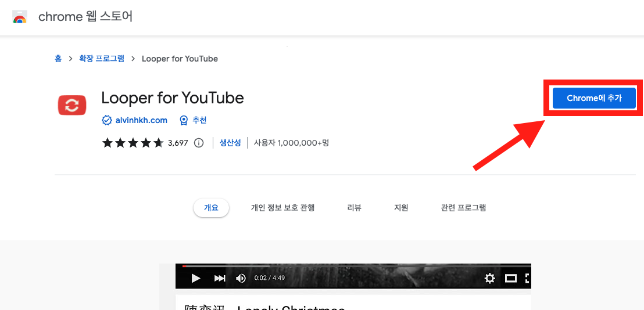
Task: Click the 0:02 / 4:49 time display
Action: pos(270,278)
